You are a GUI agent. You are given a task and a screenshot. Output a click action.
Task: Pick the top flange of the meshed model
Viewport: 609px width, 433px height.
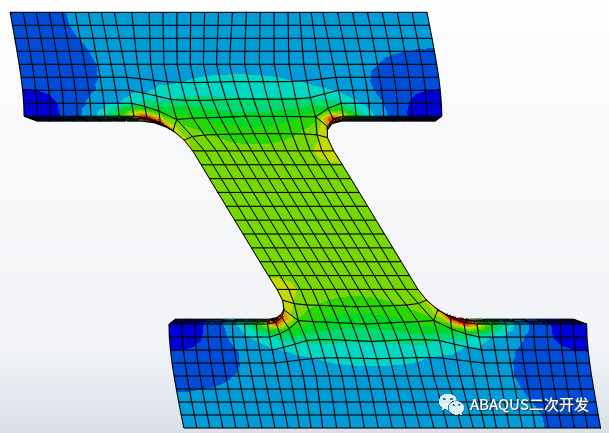pyautogui.click(x=226, y=65)
